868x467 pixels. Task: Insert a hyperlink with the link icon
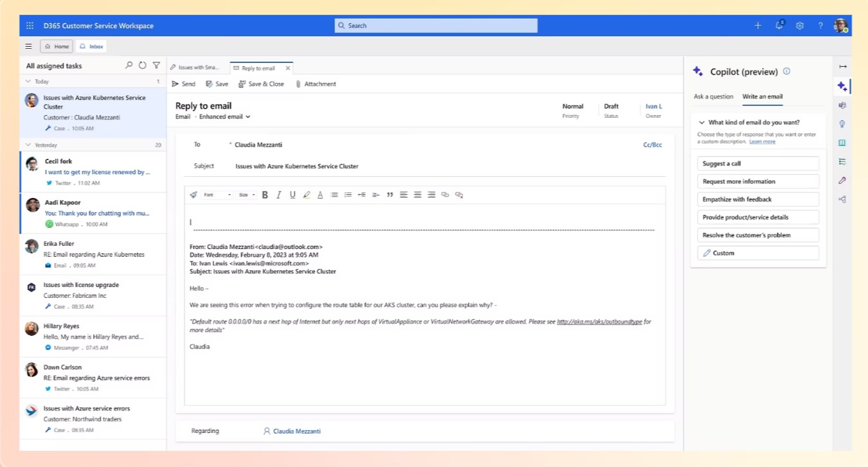click(x=445, y=195)
